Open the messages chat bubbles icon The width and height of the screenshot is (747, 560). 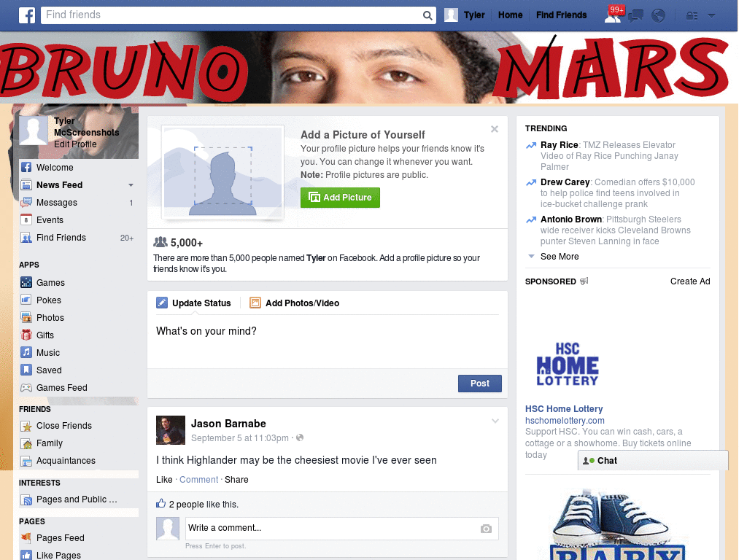[635, 16]
